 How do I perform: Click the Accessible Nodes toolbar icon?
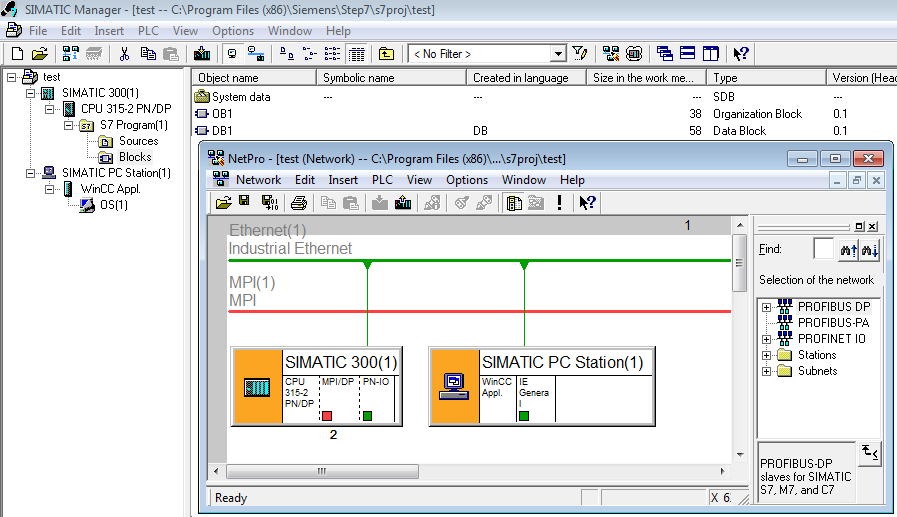point(70,54)
